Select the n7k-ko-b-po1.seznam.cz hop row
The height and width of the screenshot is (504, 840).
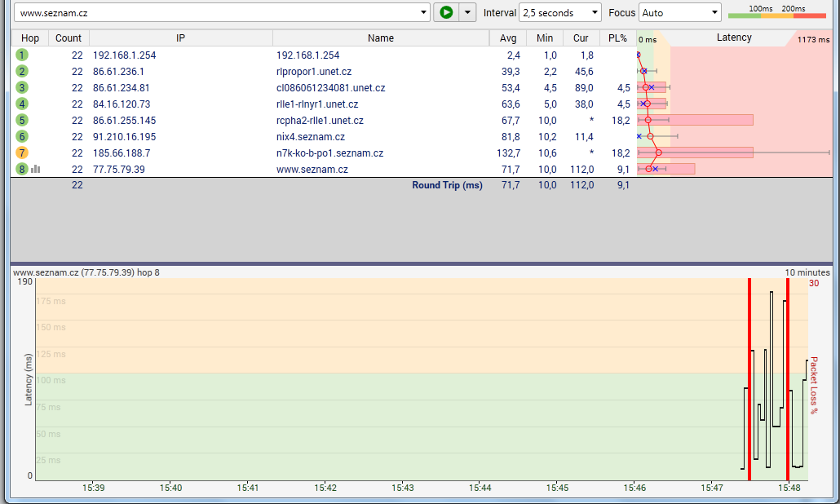pos(329,153)
